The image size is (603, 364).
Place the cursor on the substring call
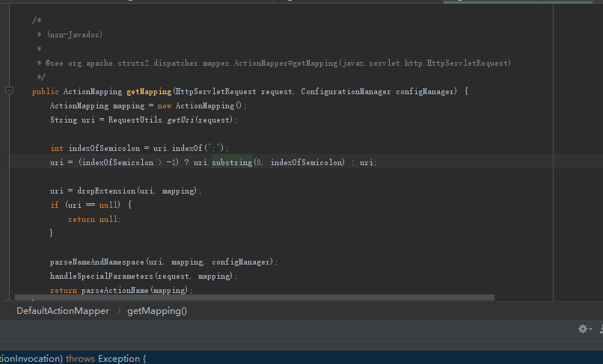(x=232, y=162)
